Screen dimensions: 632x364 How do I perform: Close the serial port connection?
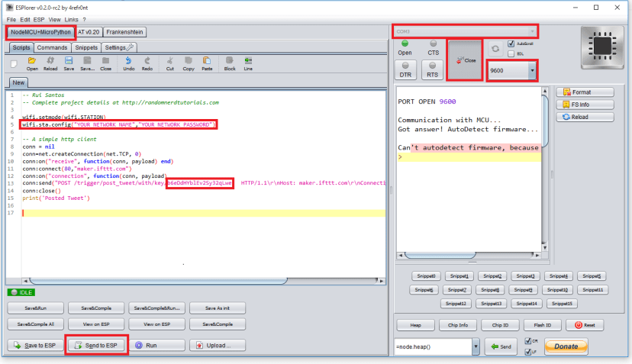[465, 60]
